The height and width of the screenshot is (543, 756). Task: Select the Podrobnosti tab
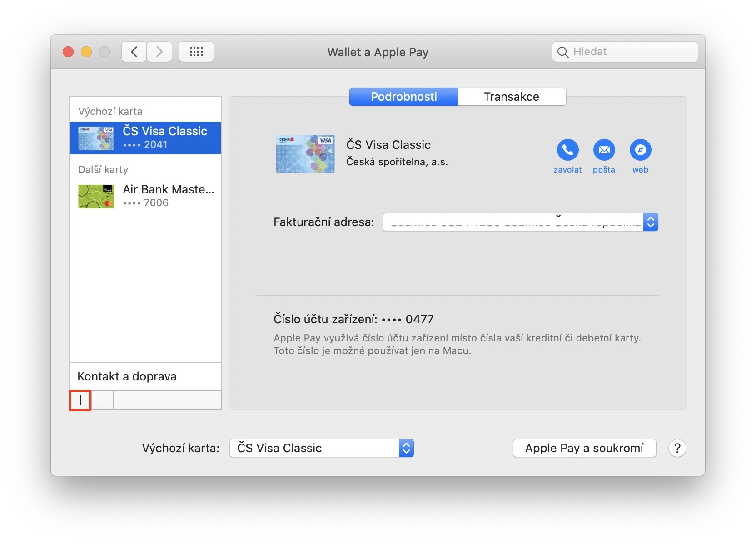click(403, 97)
